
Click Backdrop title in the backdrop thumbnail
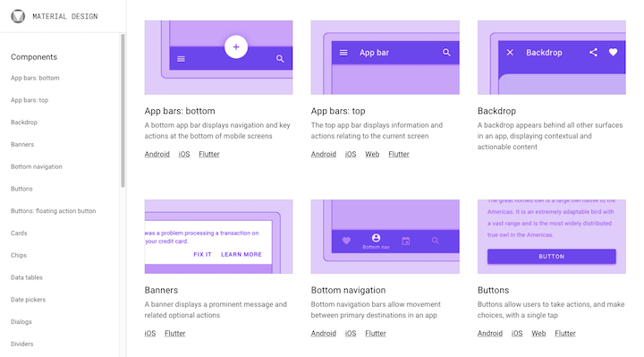coord(544,53)
